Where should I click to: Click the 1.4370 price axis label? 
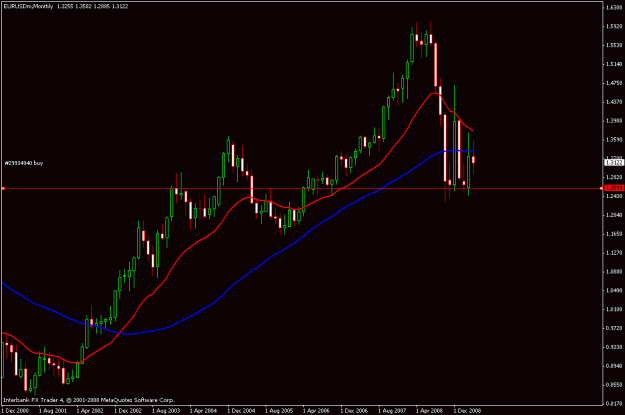point(615,102)
